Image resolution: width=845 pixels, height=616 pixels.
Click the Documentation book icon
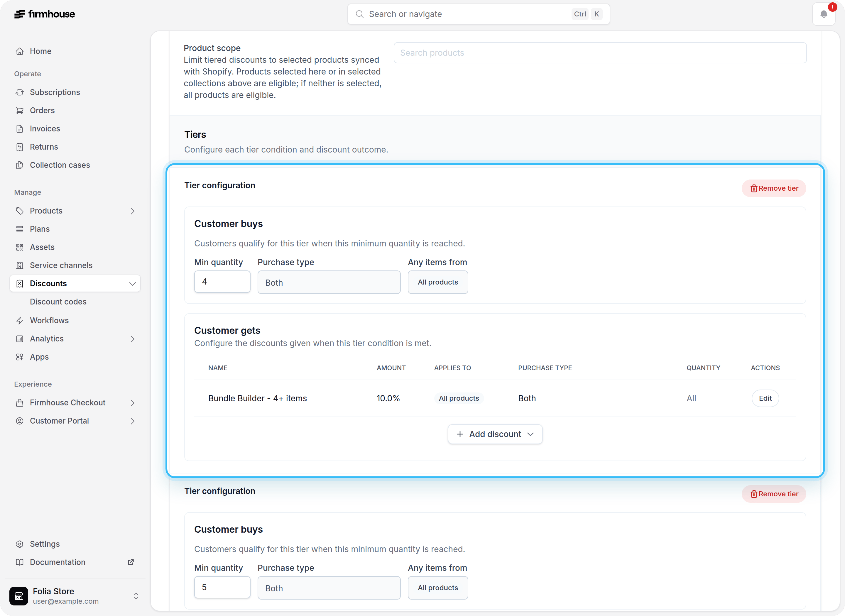(20, 562)
